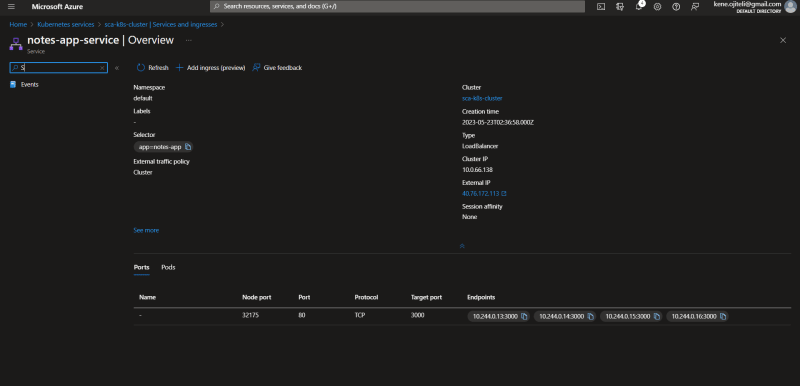Image resolution: width=800 pixels, height=386 pixels.
Task: Click Give feedback in the toolbar
Action: click(277, 68)
